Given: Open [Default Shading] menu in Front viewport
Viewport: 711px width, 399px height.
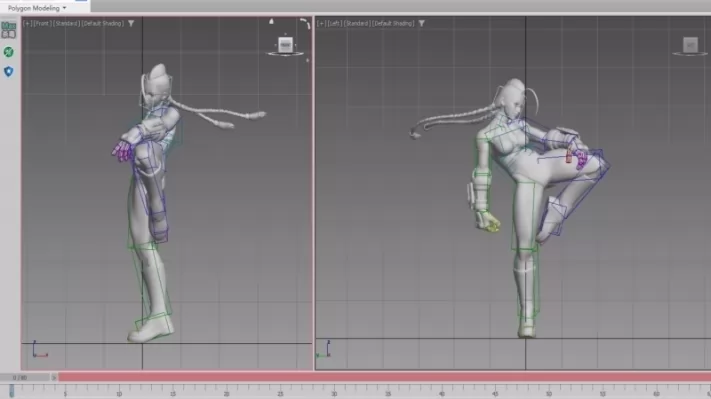Looking at the screenshot, I should point(102,23).
